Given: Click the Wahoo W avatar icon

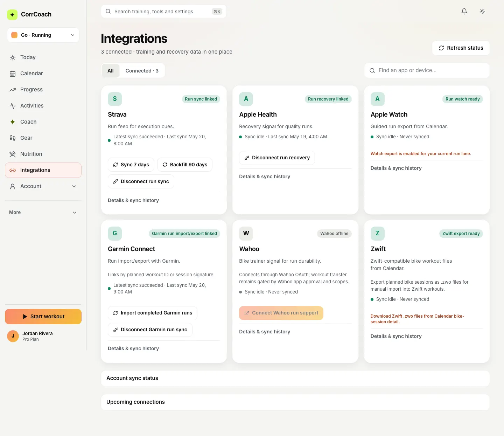Looking at the screenshot, I should (x=246, y=234).
